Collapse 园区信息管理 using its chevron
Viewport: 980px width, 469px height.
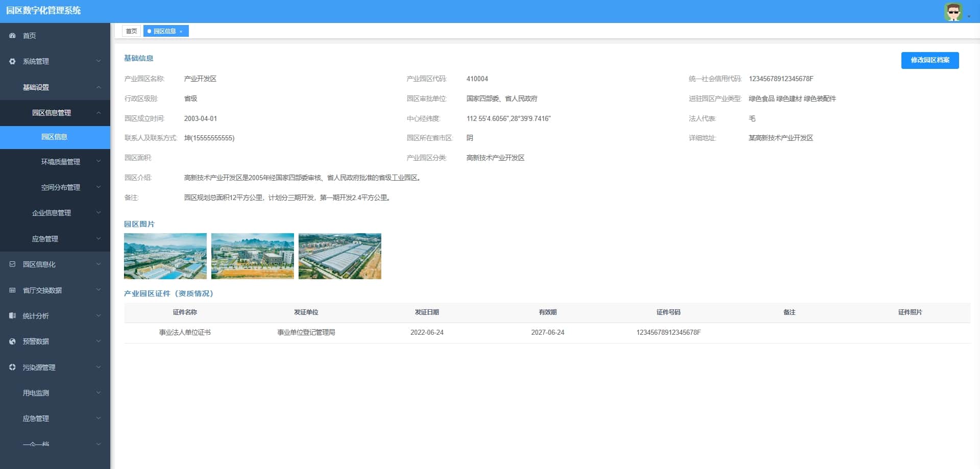[x=99, y=113]
